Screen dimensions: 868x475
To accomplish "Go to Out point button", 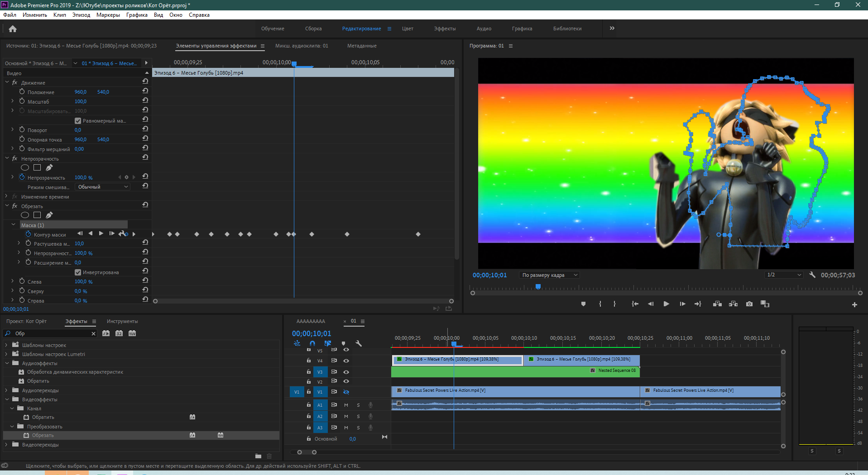I will (x=698, y=304).
